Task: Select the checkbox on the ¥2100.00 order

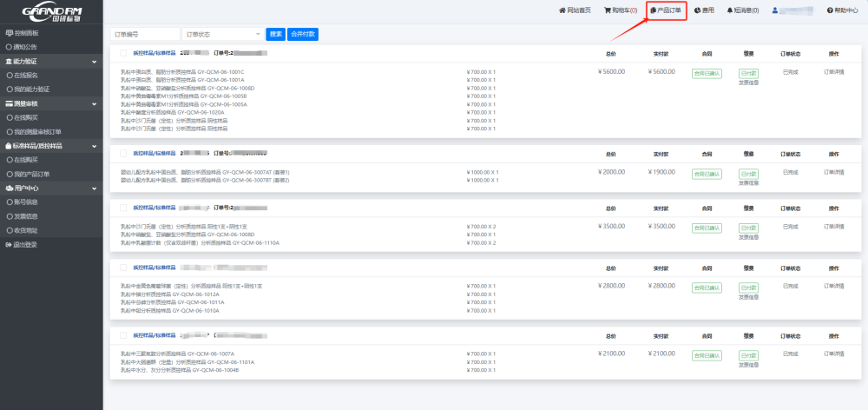Action: point(124,334)
